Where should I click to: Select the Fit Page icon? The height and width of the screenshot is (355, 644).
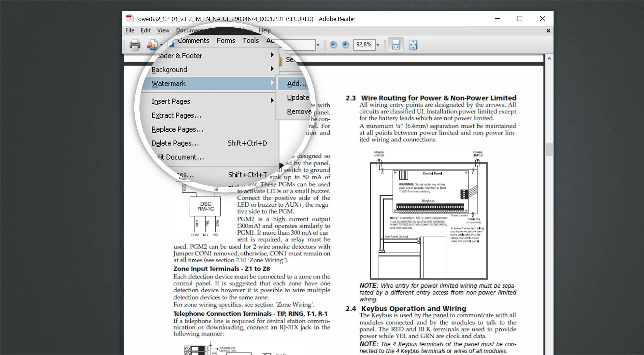pos(412,45)
